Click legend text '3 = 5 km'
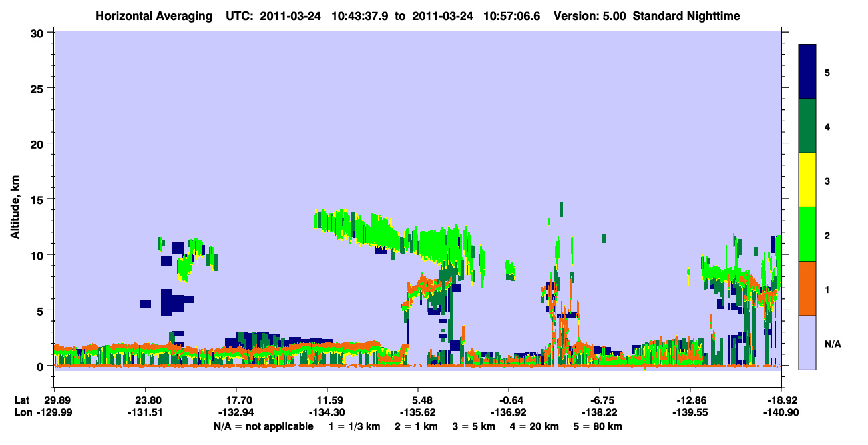868x445 pixels. coord(474,426)
